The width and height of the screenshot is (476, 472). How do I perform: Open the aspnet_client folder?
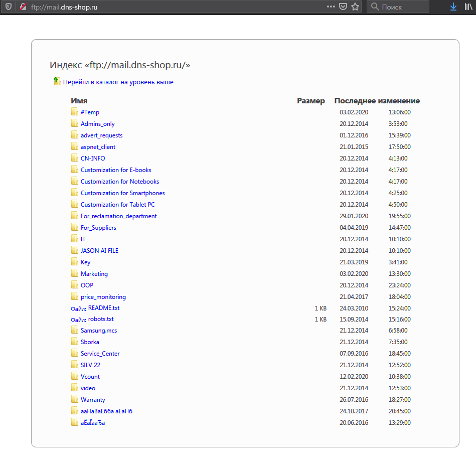tap(98, 147)
